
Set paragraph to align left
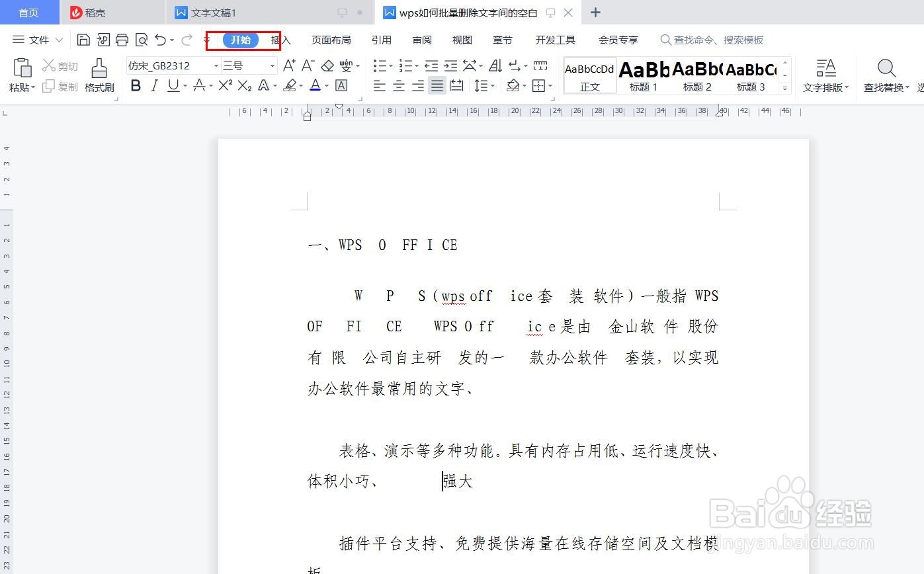(379, 85)
